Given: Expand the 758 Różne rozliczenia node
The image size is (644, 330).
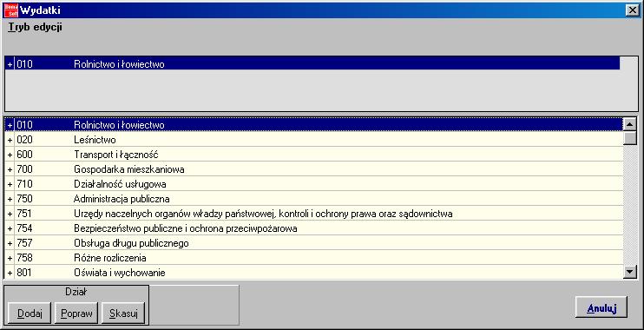Looking at the screenshot, I should [10, 259].
